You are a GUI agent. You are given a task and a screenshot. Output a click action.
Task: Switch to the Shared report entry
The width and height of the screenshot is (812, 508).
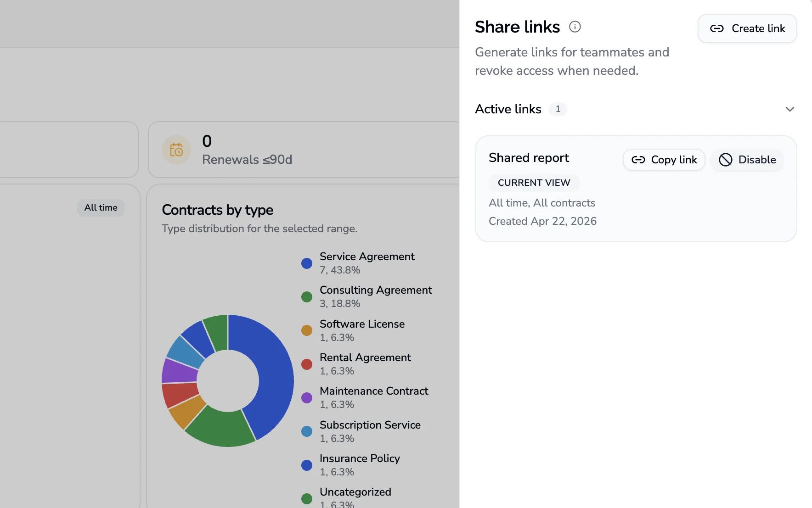coord(529,157)
